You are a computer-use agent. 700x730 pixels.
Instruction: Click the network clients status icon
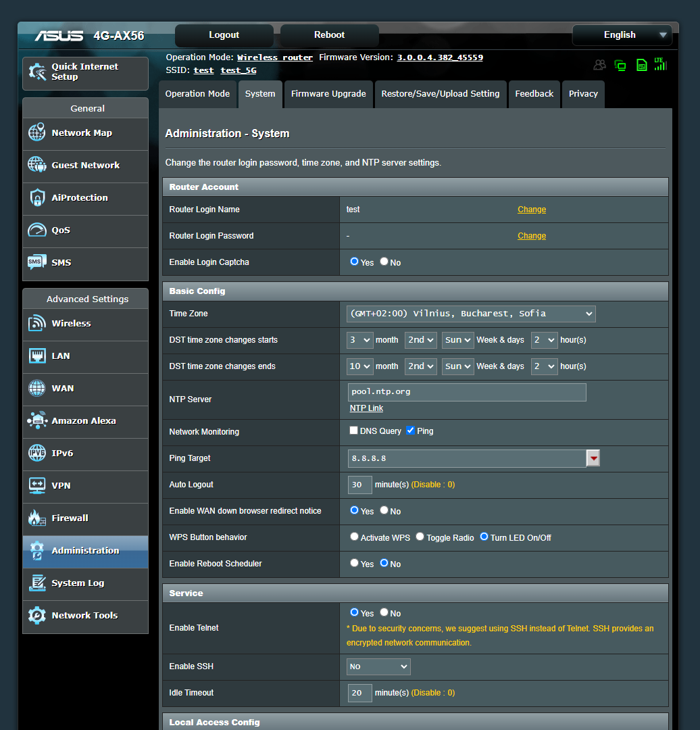pos(620,65)
